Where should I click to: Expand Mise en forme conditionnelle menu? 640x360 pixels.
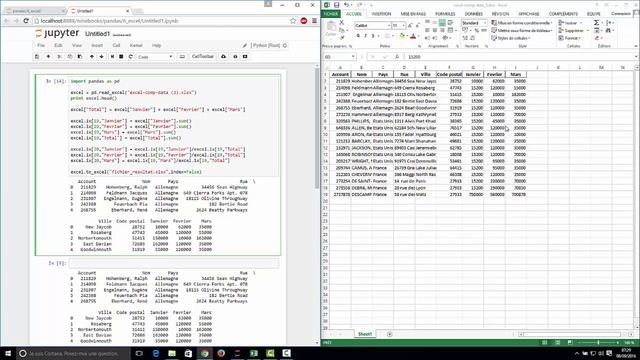coord(522,23)
